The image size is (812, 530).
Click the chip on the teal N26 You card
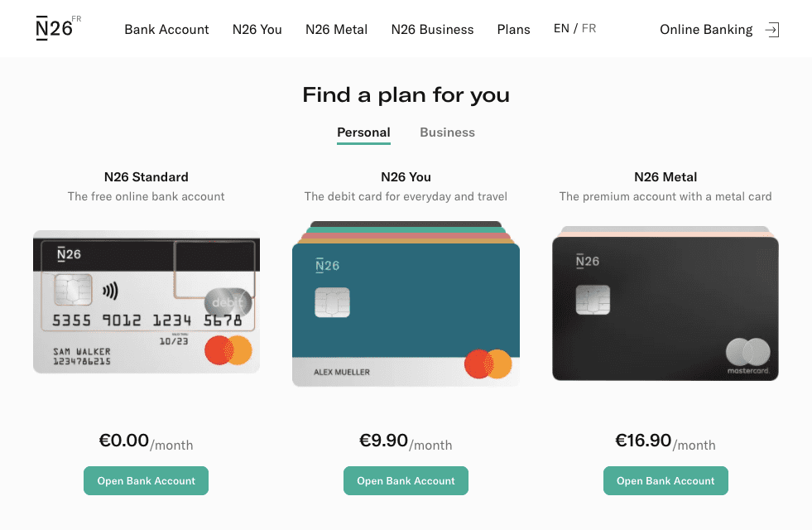pyautogui.click(x=332, y=303)
